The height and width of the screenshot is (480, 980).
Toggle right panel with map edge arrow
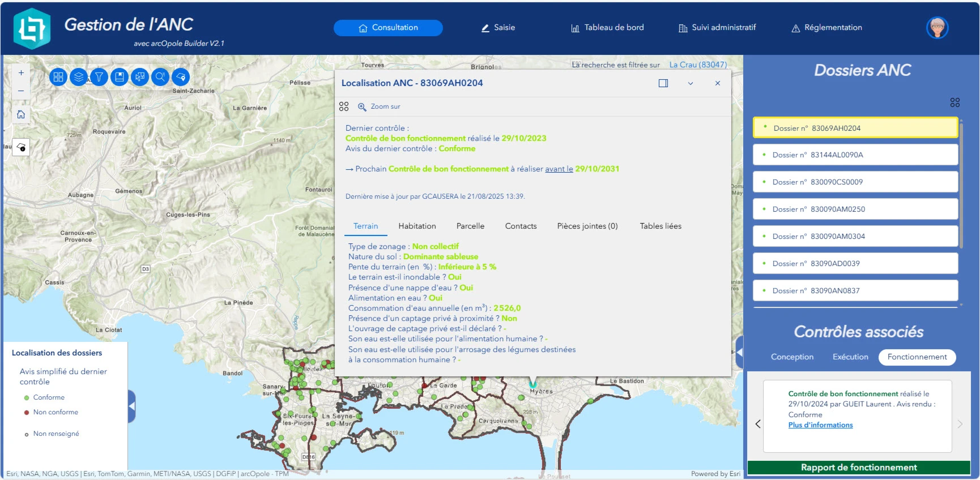pos(739,352)
